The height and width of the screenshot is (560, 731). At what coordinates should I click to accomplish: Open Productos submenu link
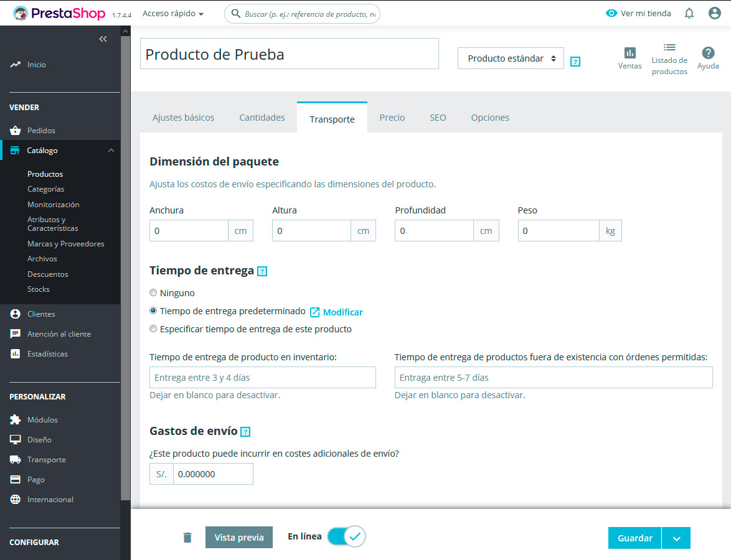(45, 174)
